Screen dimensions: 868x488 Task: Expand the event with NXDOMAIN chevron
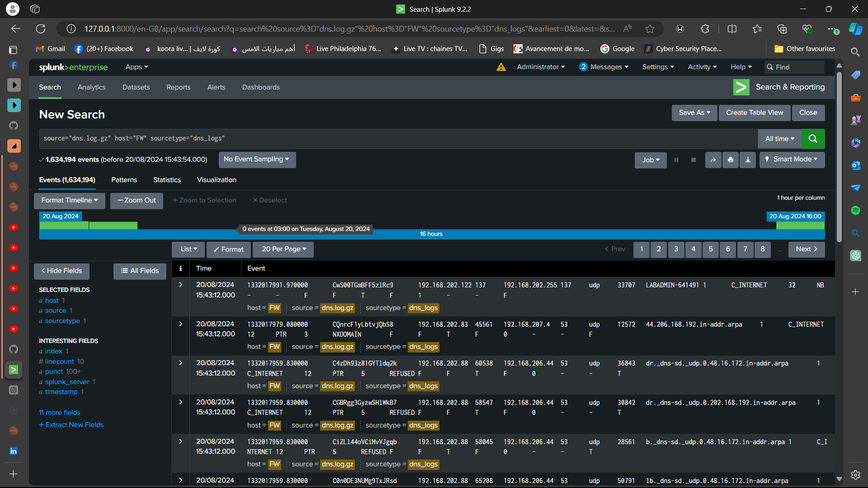181,324
